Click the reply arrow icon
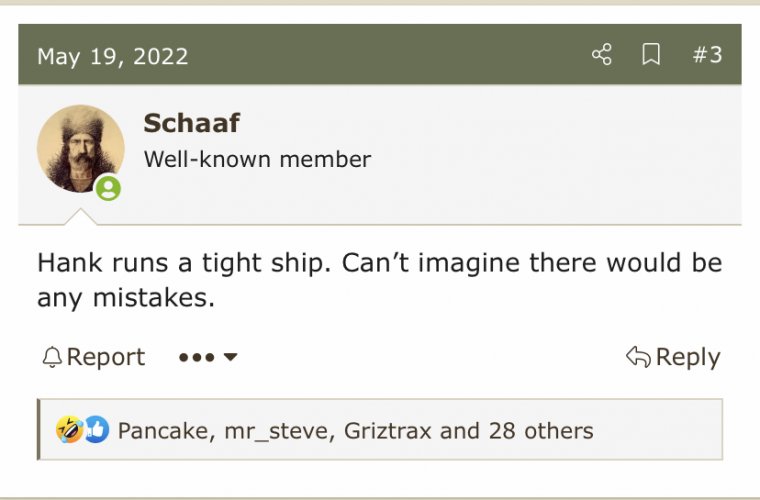This screenshot has height=500, width=760. tap(637, 357)
